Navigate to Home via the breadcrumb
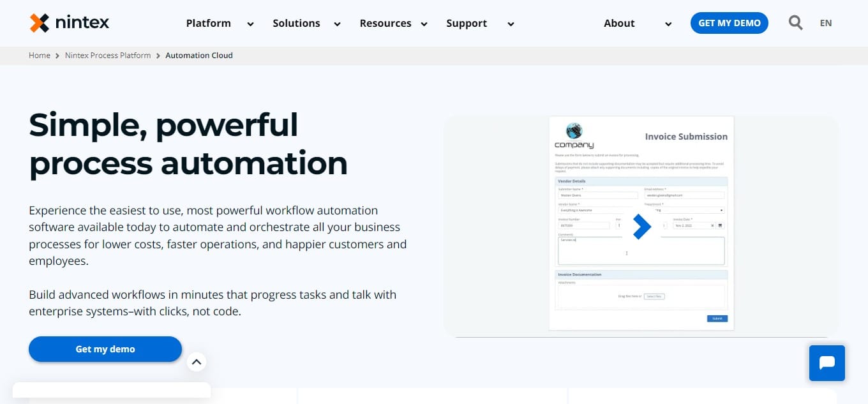The image size is (868, 404). (39, 55)
